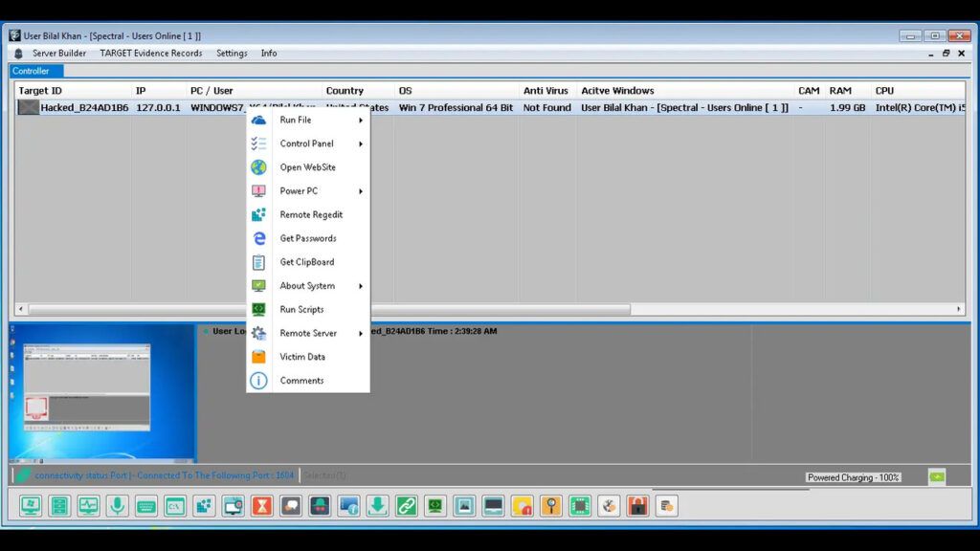Image resolution: width=980 pixels, height=551 pixels.
Task: Click the horizontal scrollbar right arrow
Action: point(959,309)
